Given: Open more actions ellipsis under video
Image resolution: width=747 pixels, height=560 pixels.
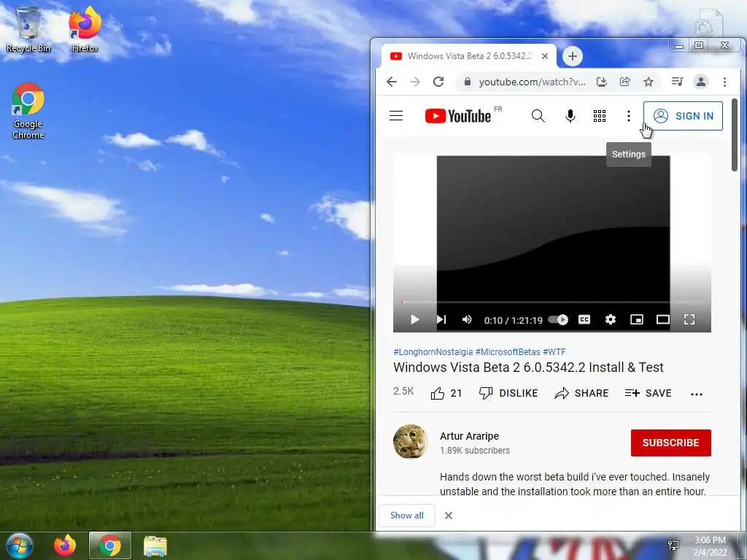Looking at the screenshot, I should [697, 394].
